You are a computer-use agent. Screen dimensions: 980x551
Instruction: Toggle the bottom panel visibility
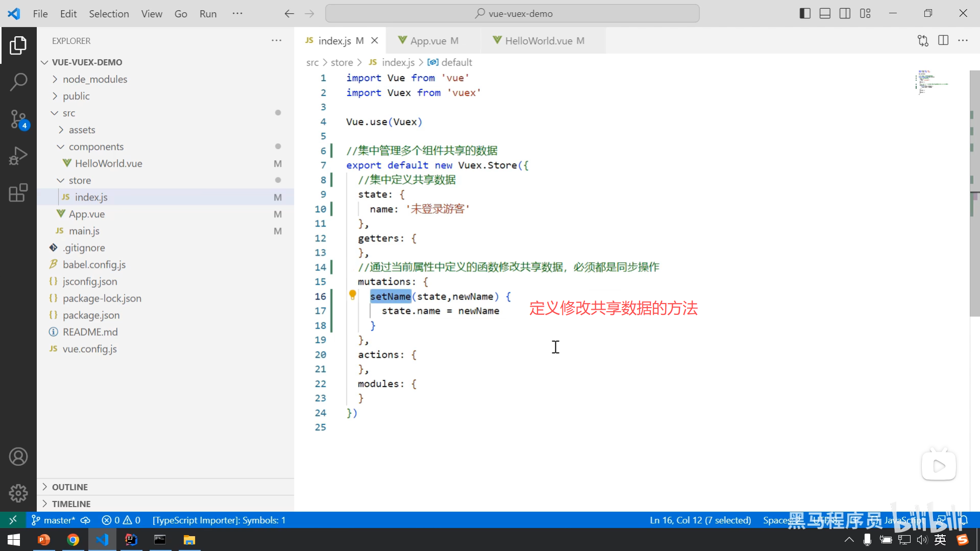(825, 14)
